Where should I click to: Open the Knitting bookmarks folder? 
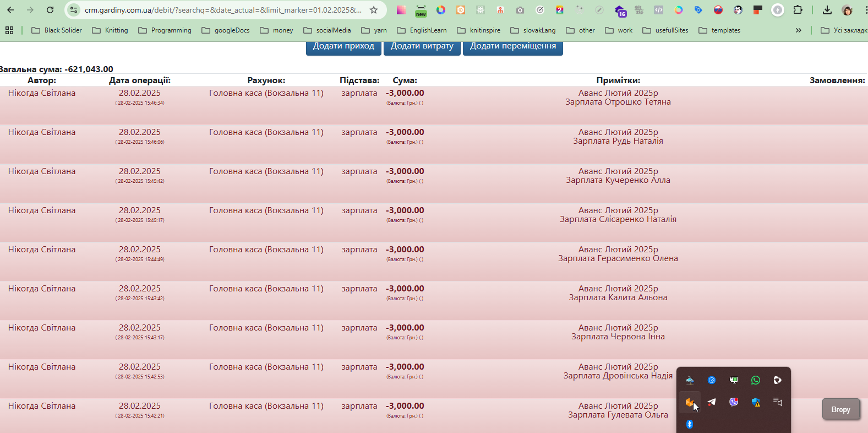point(110,30)
